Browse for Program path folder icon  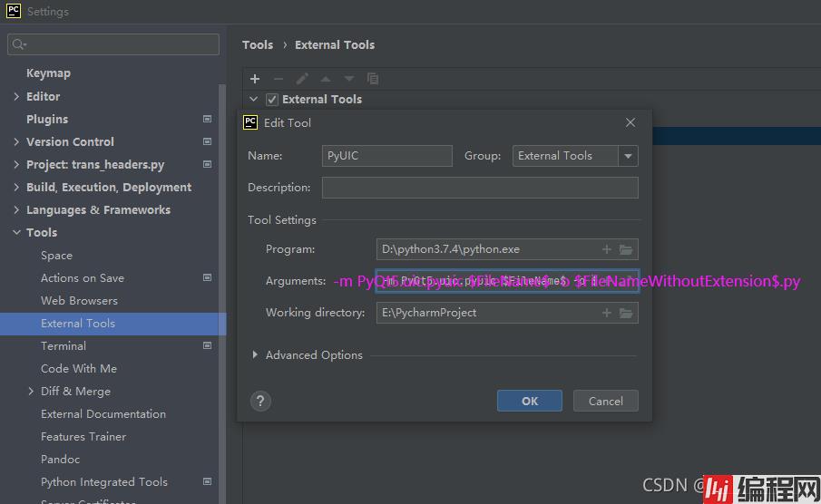coord(626,249)
